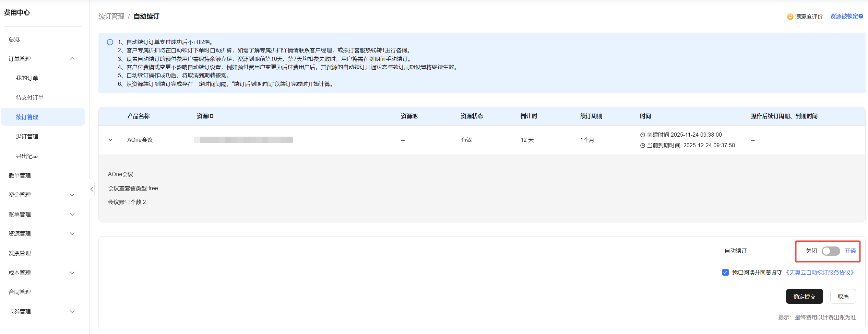Uncheck the 我已阅读并同意遵守 agreement checkbox

(725, 272)
